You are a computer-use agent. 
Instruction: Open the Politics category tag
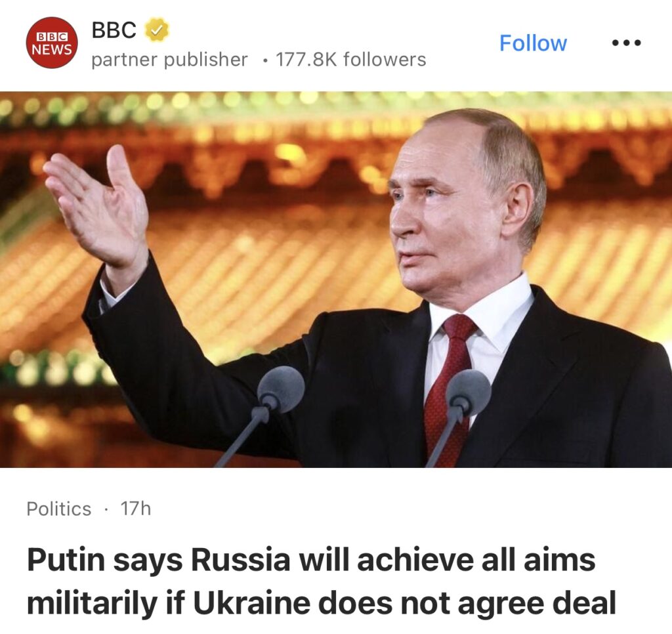pos(58,509)
